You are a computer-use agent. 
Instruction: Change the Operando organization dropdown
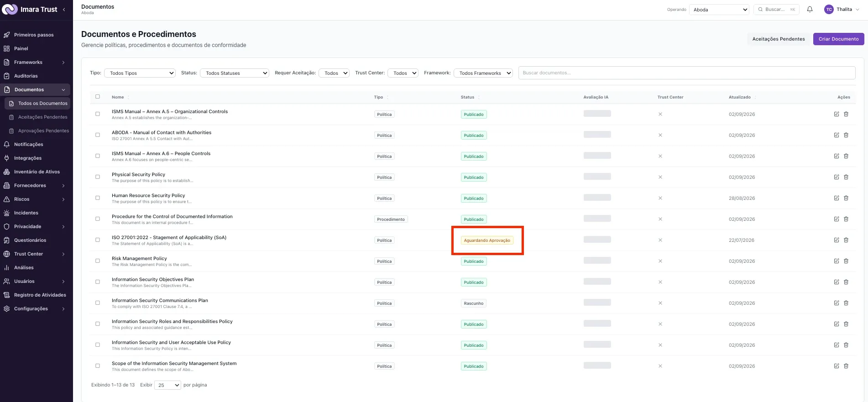pyautogui.click(x=719, y=10)
